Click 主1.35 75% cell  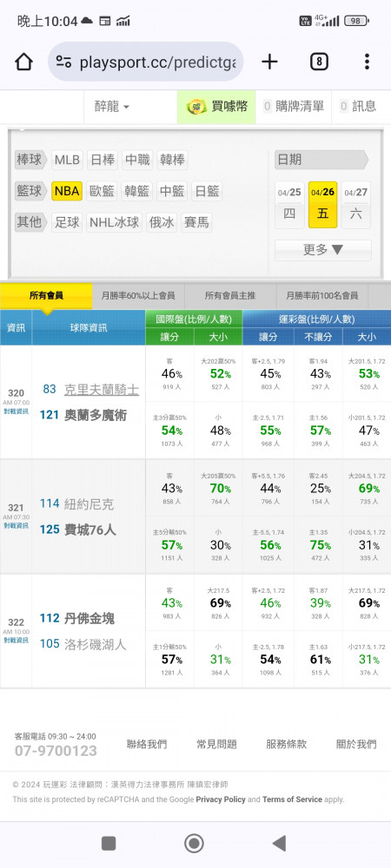point(318,545)
